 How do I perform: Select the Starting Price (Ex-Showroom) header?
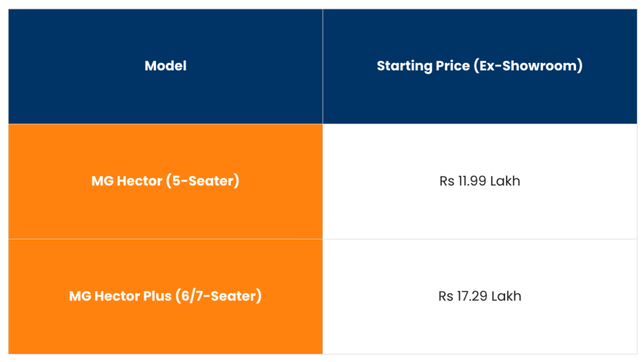tap(479, 66)
